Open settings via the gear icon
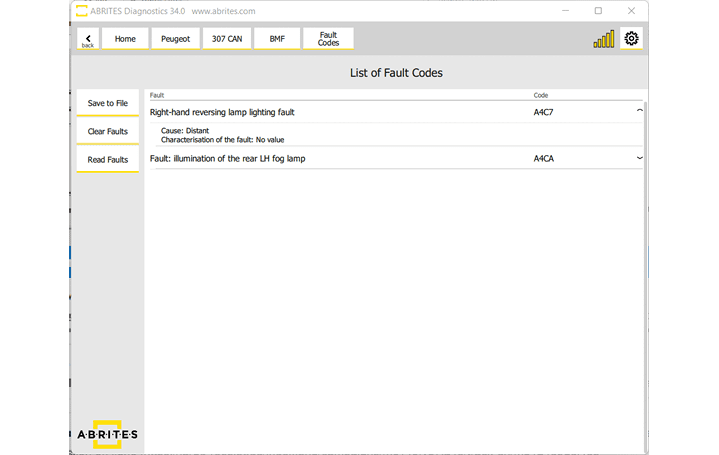This screenshot has width=719, height=455. click(631, 39)
